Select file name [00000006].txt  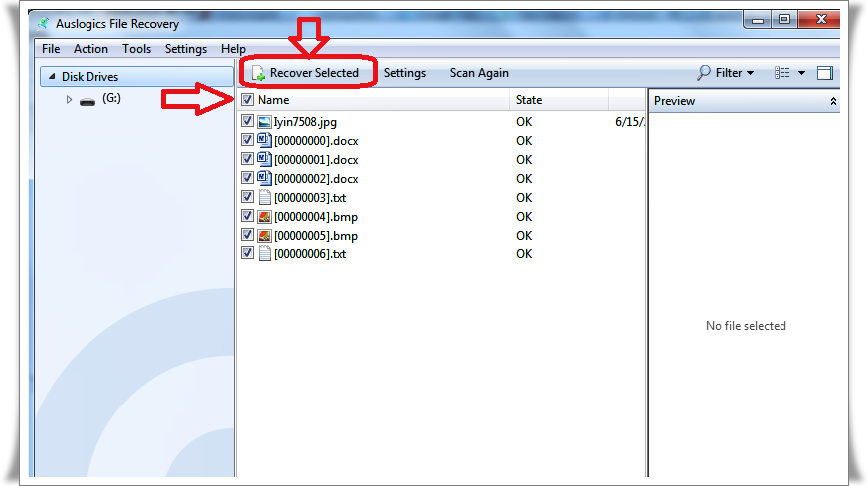pos(310,254)
